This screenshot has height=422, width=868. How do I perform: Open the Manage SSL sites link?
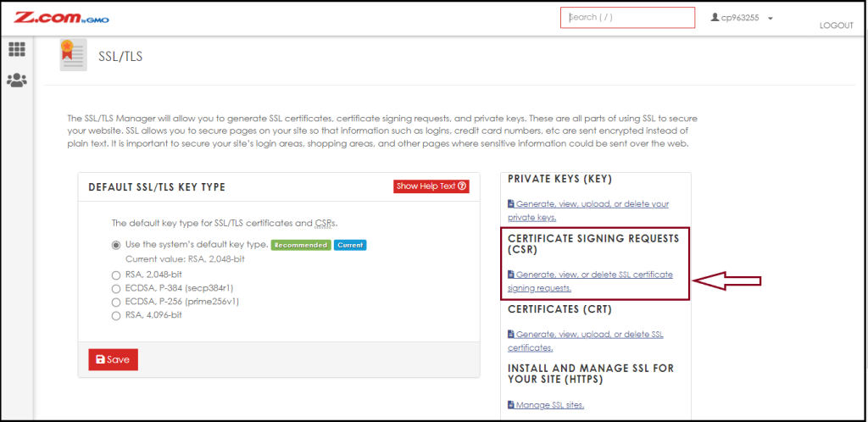546,405
